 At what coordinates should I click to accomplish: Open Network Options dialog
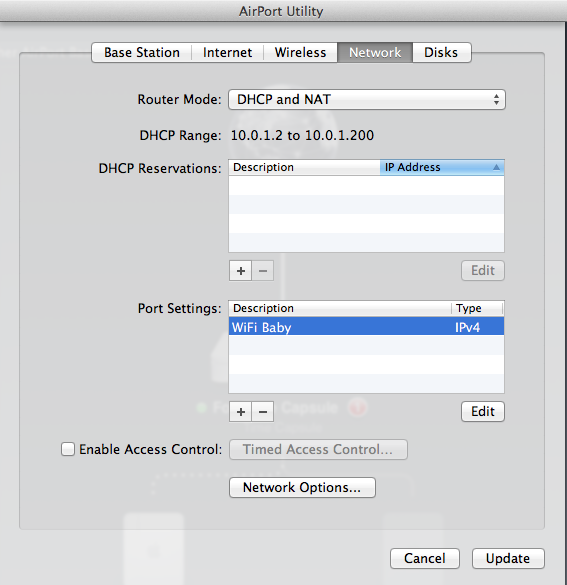click(x=302, y=487)
